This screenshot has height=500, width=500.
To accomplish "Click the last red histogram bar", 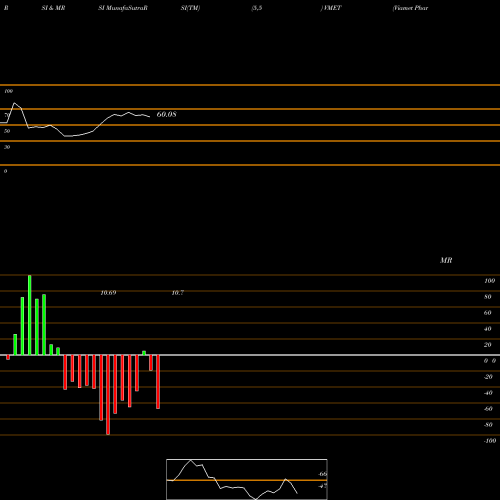I will (x=158, y=382).
